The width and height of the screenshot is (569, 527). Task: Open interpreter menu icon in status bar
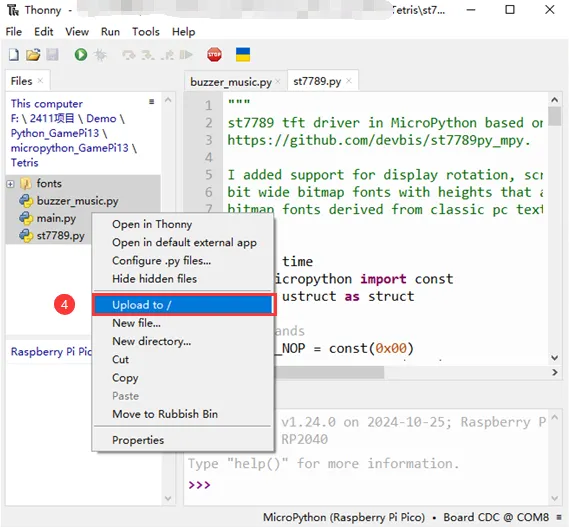(559, 517)
